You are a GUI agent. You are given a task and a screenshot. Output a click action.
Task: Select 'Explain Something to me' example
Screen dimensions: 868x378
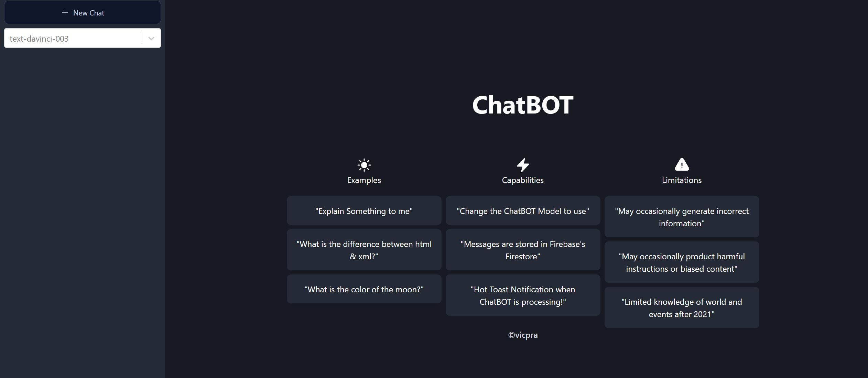(364, 211)
